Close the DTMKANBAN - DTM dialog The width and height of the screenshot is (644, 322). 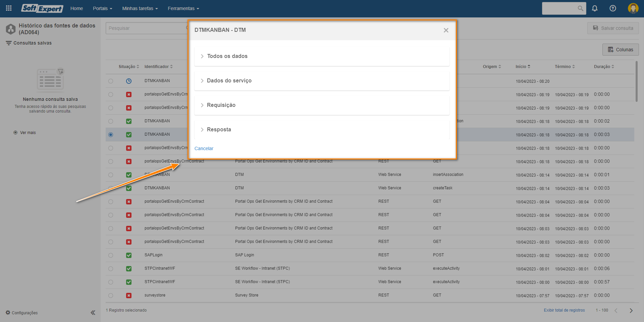(x=446, y=30)
